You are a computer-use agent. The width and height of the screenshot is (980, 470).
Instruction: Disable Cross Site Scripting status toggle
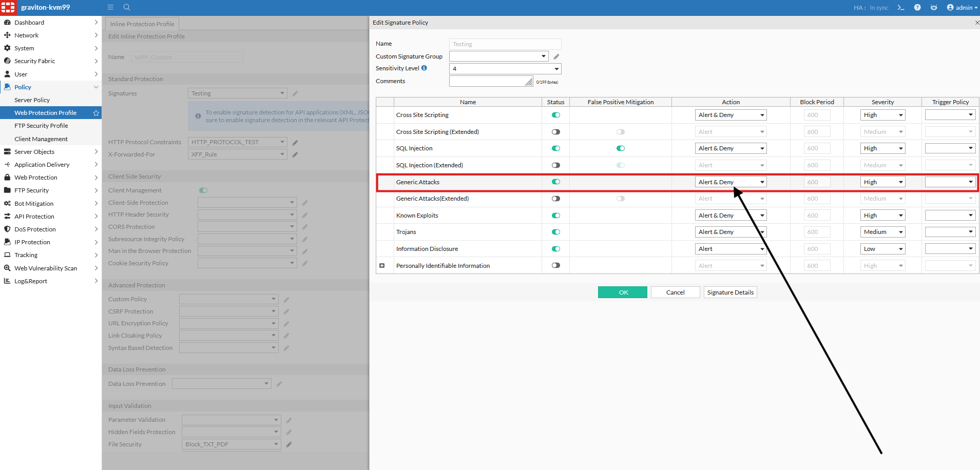[x=556, y=115]
